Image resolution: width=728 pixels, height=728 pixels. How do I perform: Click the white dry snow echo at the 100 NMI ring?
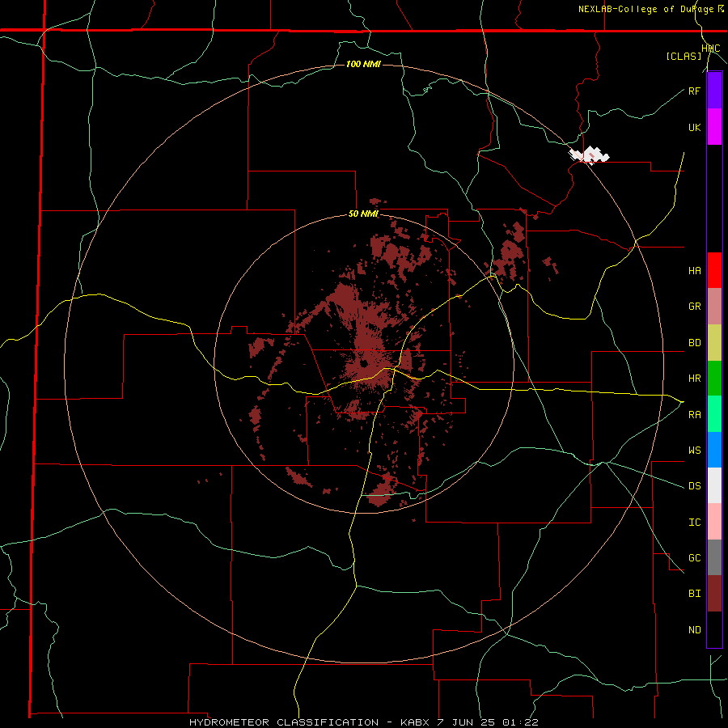(x=590, y=154)
